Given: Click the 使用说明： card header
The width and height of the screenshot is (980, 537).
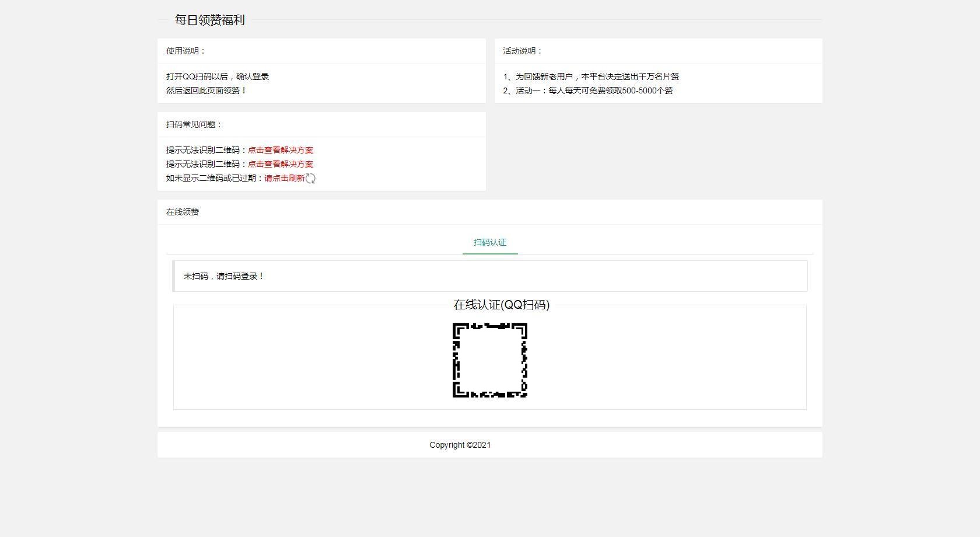Looking at the screenshot, I should coord(321,51).
